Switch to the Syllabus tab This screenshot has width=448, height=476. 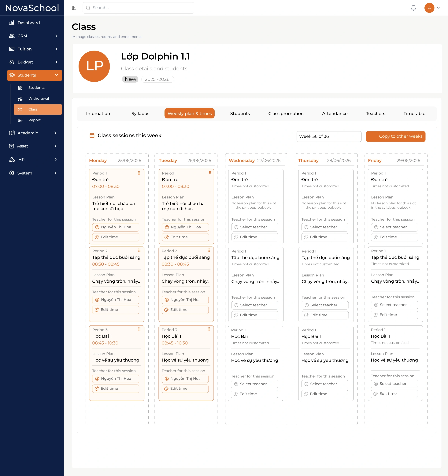(x=140, y=113)
